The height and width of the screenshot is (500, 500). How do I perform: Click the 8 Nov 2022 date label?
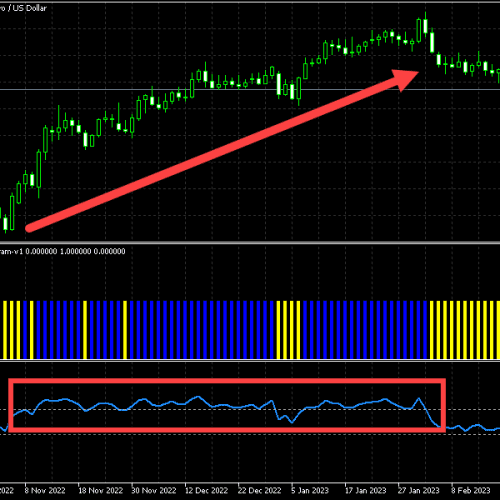[x=45, y=491]
